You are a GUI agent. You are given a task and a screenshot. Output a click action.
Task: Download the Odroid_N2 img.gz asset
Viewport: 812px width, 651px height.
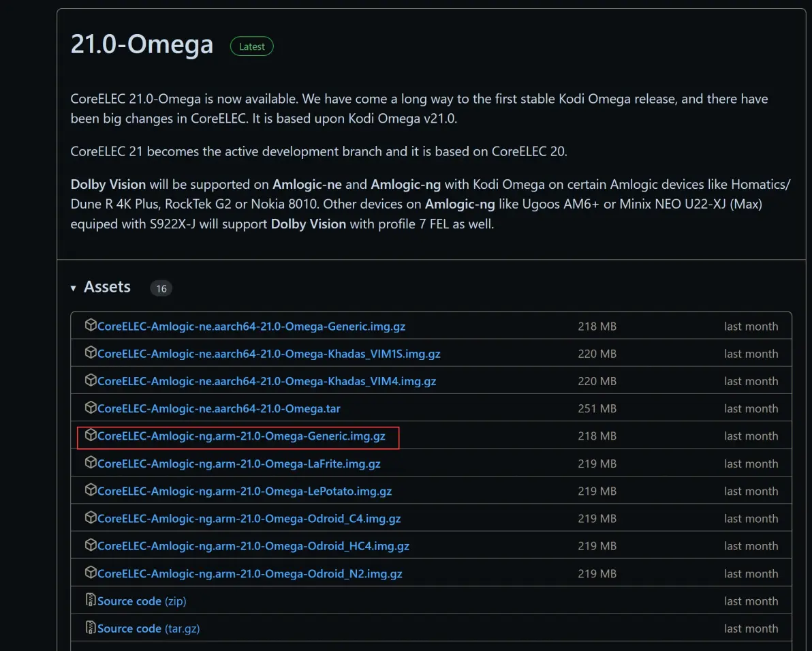[249, 573]
